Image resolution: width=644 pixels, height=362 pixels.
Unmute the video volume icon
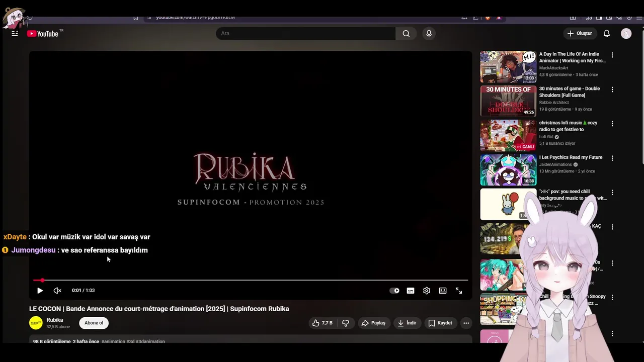point(57,291)
